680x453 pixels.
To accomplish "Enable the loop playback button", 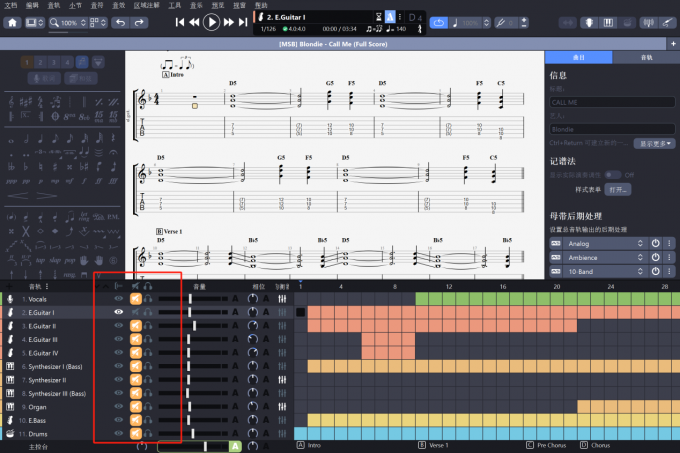I will pos(441,22).
